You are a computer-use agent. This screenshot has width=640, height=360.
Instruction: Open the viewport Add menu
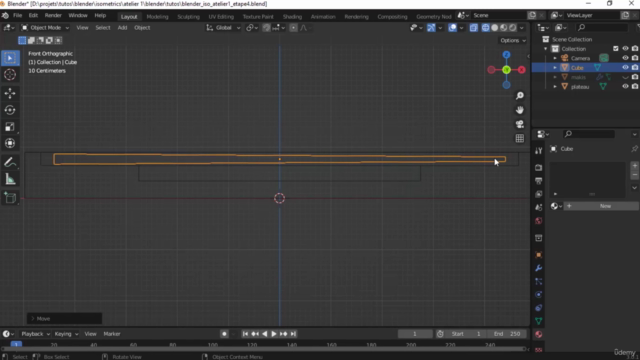click(x=122, y=28)
